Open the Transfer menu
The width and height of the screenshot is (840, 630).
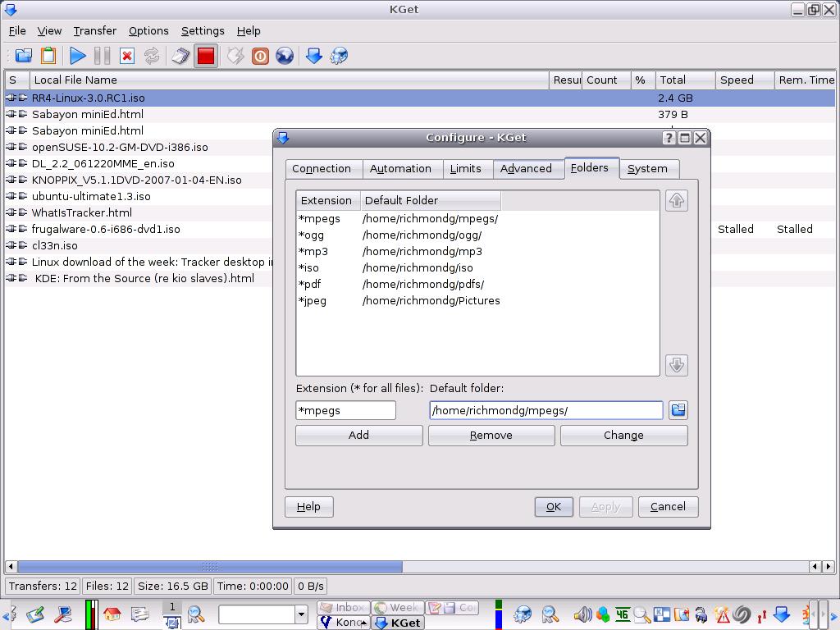pos(95,31)
